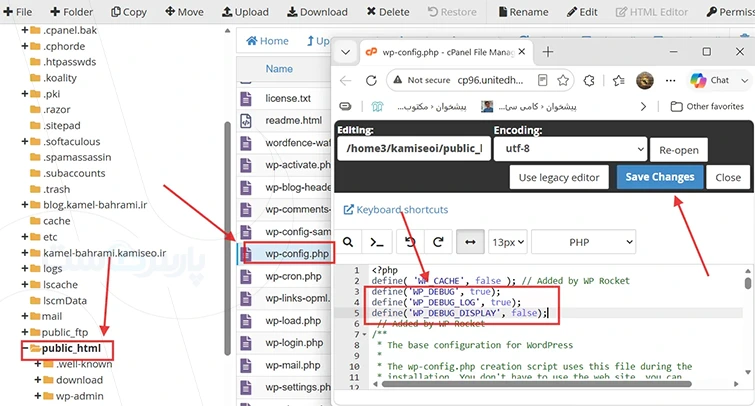This screenshot has width=755, height=406.
Task: Open the Keyboard shortcuts link
Action: click(x=396, y=210)
